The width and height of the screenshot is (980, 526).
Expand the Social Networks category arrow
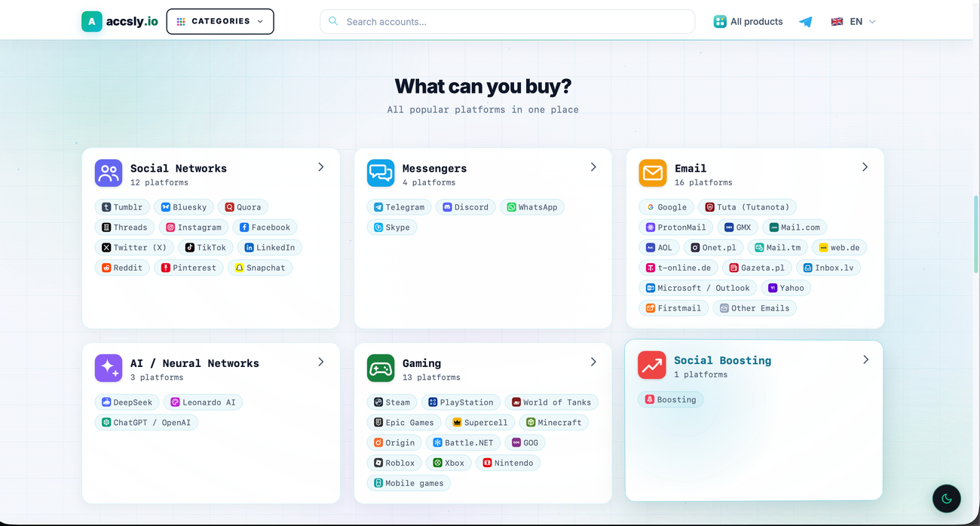(321, 167)
